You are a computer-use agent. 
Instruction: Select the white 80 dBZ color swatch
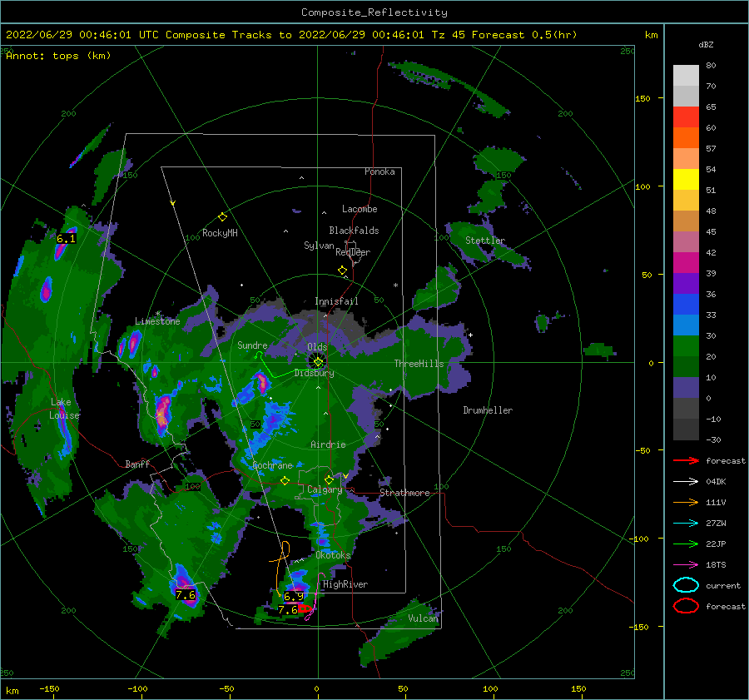(x=686, y=76)
